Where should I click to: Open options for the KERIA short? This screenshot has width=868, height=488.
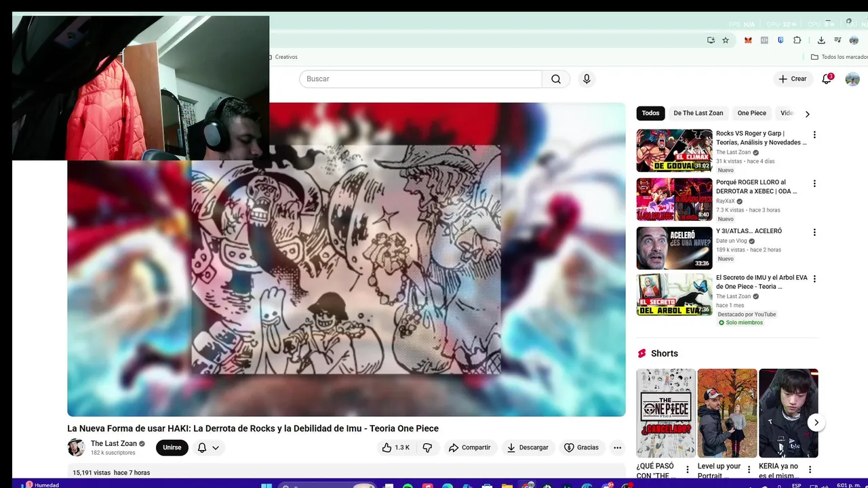(x=810, y=469)
